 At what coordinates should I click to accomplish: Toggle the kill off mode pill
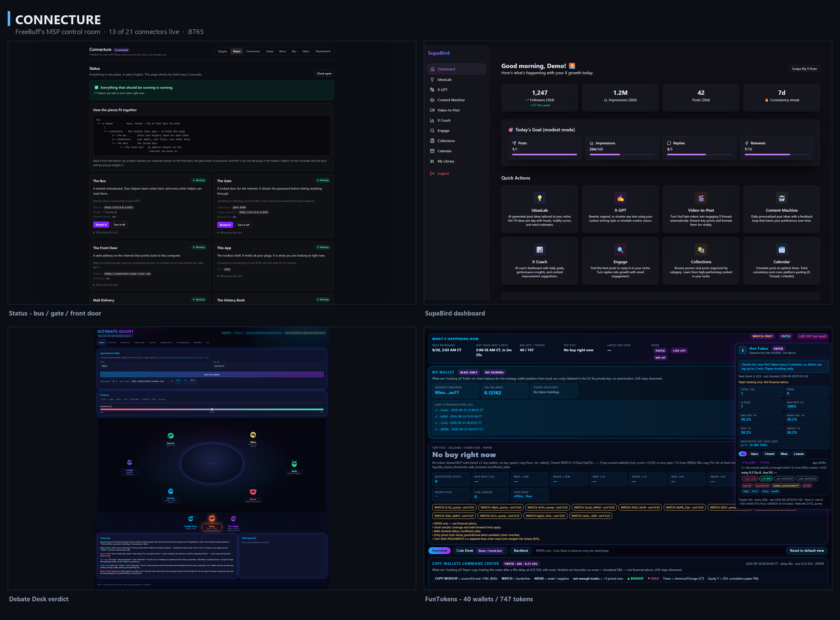[x=660, y=358]
